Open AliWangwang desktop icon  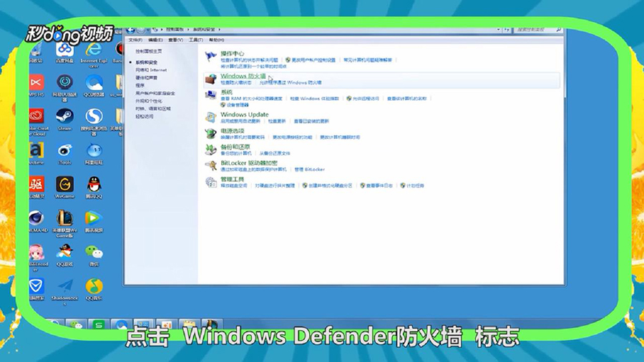pyautogui.click(x=94, y=151)
